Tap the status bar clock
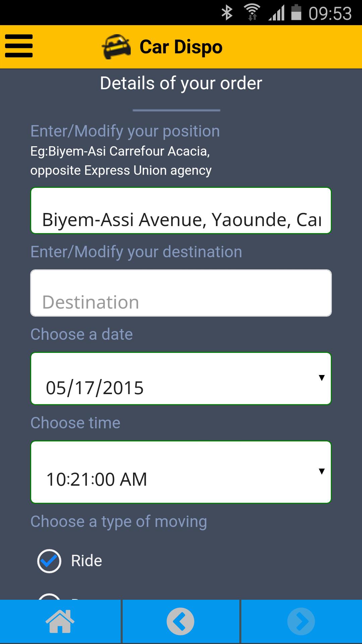The width and height of the screenshot is (362, 644). click(330, 13)
